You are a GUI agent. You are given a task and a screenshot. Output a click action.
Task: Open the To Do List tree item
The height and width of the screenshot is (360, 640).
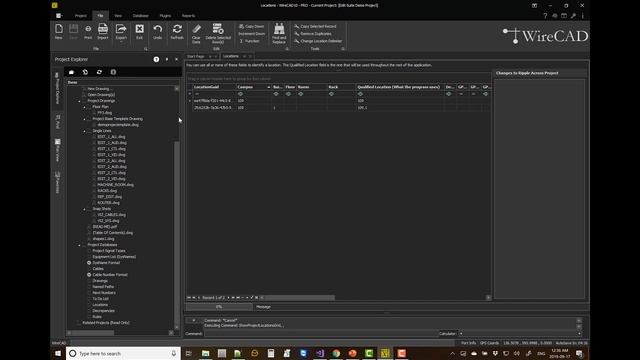(100, 299)
